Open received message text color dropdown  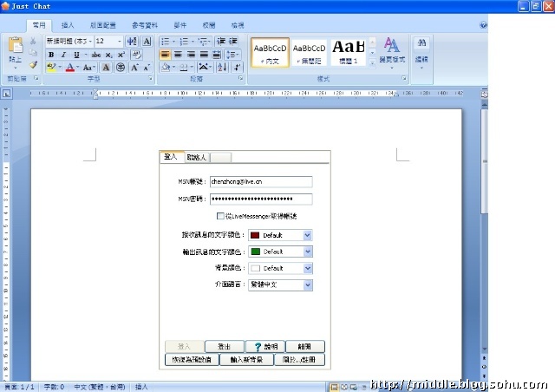(x=307, y=235)
